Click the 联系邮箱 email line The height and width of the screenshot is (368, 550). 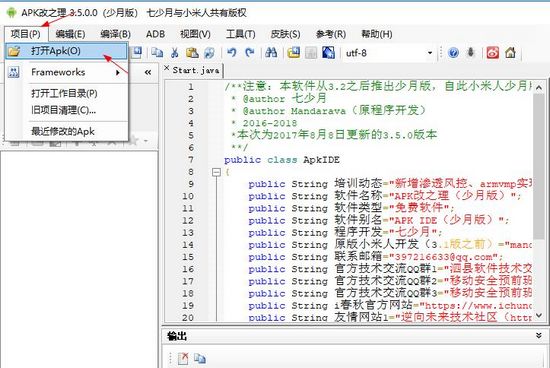coord(376,257)
